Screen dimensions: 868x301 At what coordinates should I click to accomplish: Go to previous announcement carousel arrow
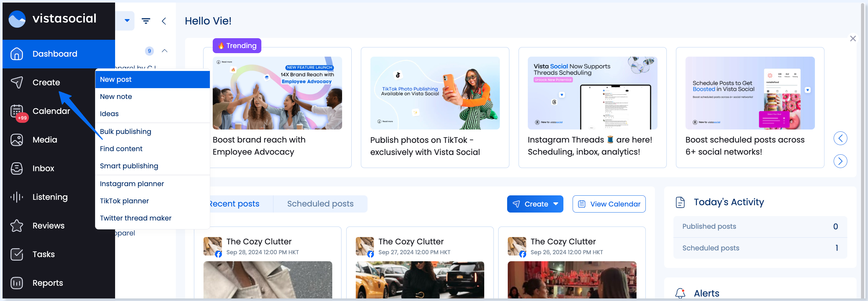point(840,138)
